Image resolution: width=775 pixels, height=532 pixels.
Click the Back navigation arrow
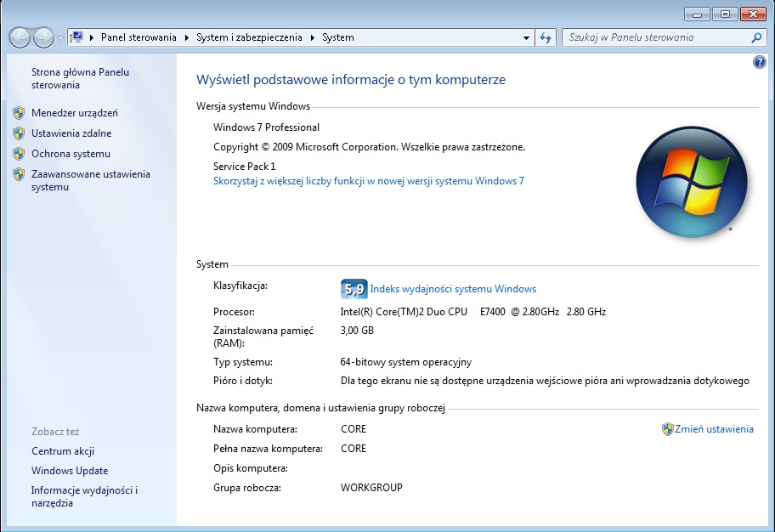(x=20, y=37)
